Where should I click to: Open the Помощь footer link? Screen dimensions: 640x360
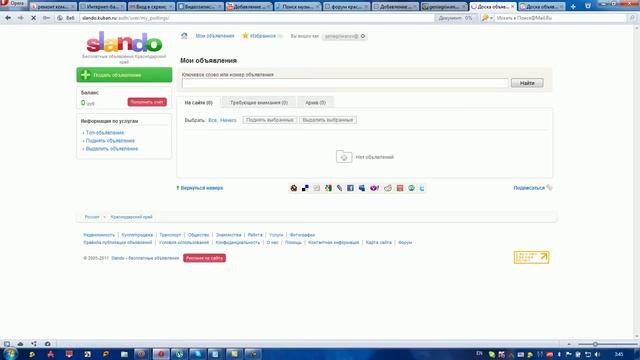(293, 242)
